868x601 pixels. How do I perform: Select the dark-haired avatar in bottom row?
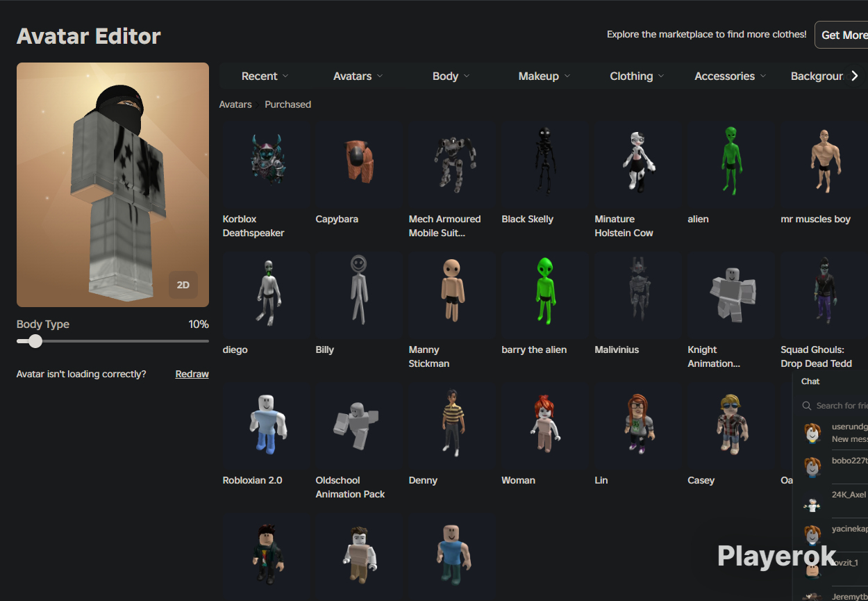266,555
